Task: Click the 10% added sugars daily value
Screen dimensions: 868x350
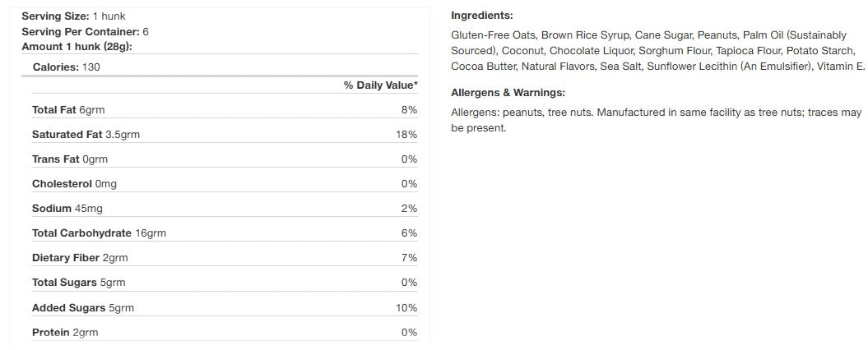Action: pyautogui.click(x=406, y=307)
